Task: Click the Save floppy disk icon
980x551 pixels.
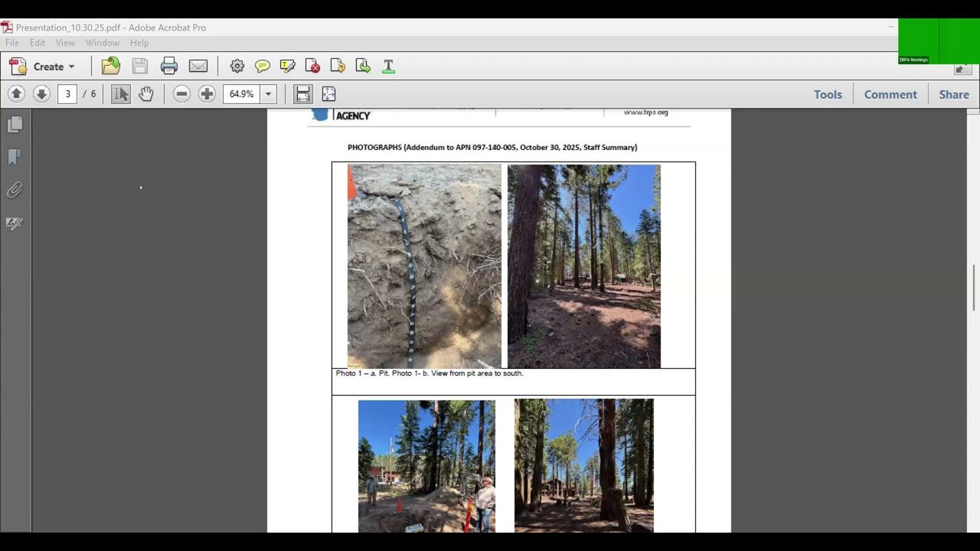Action: pos(140,66)
